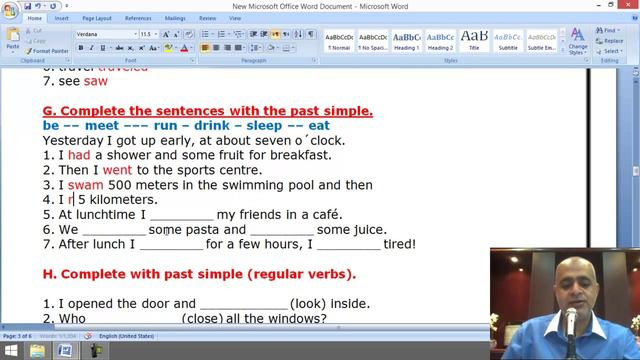Open the Mailings tab
Image resolution: width=640 pixels, height=360 pixels.
175,18
